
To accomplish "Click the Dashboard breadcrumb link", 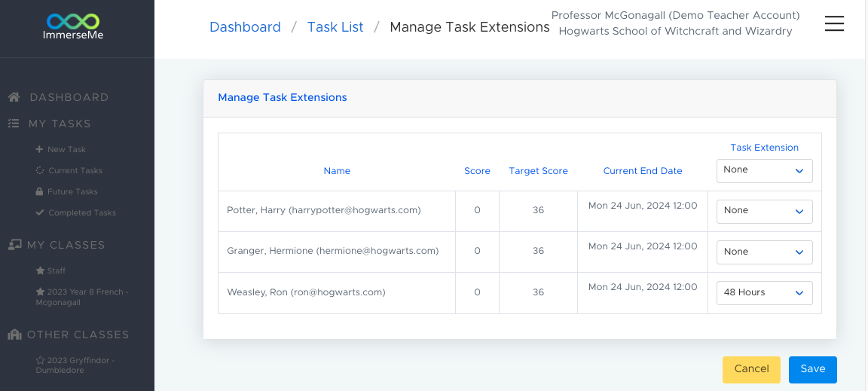I will pos(245,26).
